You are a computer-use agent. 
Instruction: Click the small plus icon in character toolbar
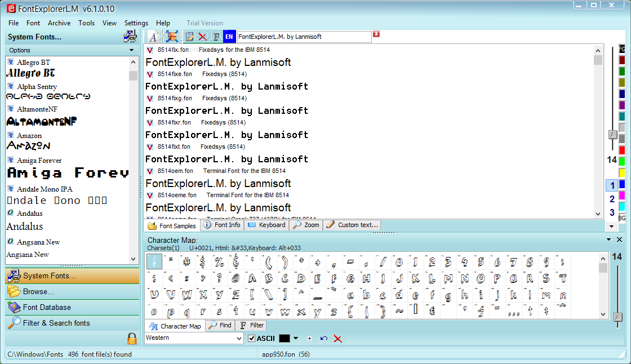pos(309,338)
